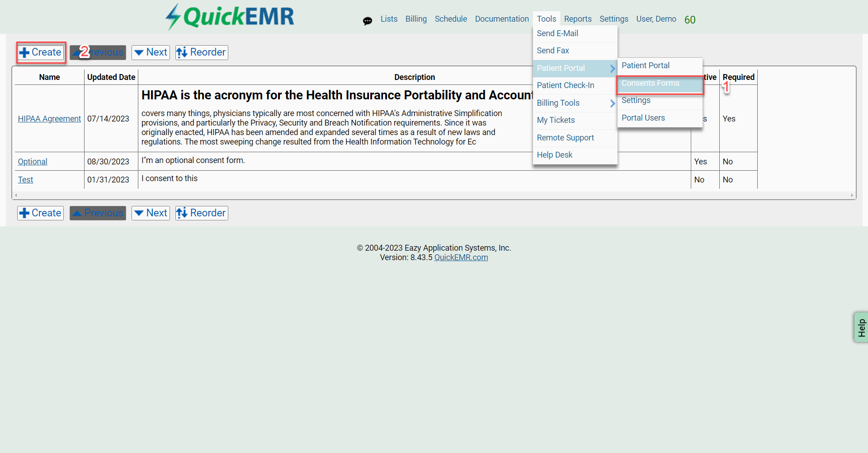
Task: Open the Reports menu
Action: tap(578, 19)
